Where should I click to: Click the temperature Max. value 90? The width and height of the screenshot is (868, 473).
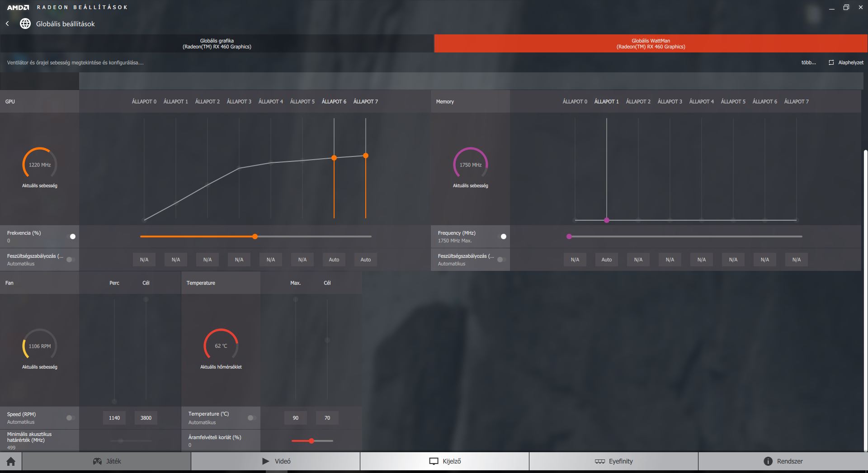[x=296, y=418]
